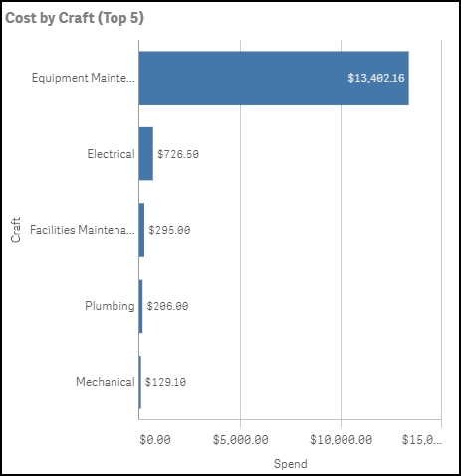Select the Electrical bar
461x476 pixels.
pyautogui.click(x=146, y=154)
